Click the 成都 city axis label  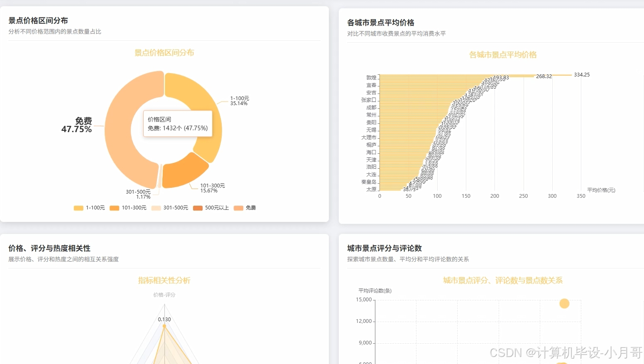tap(371, 108)
